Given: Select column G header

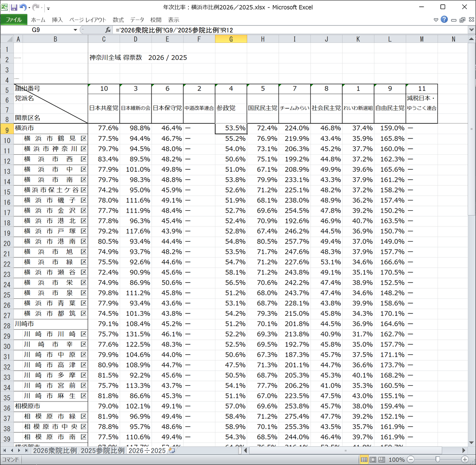Looking at the screenshot, I should point(231,39).
